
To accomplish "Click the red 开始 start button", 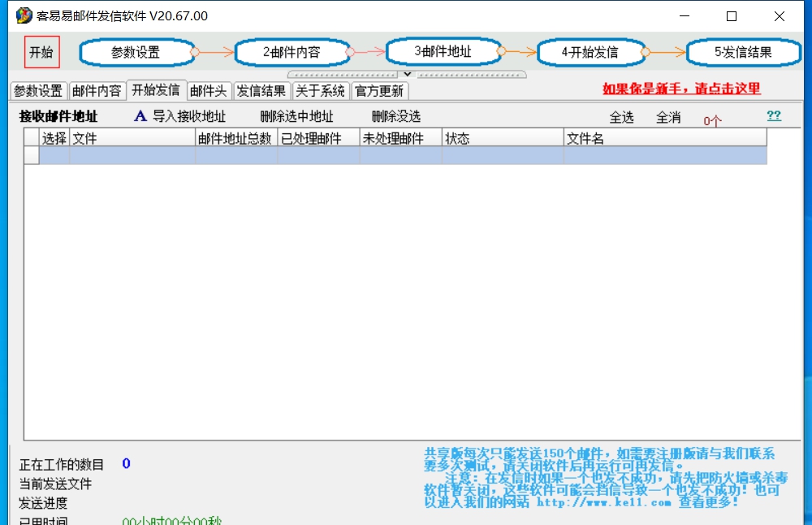I will [x=41, y=51].
